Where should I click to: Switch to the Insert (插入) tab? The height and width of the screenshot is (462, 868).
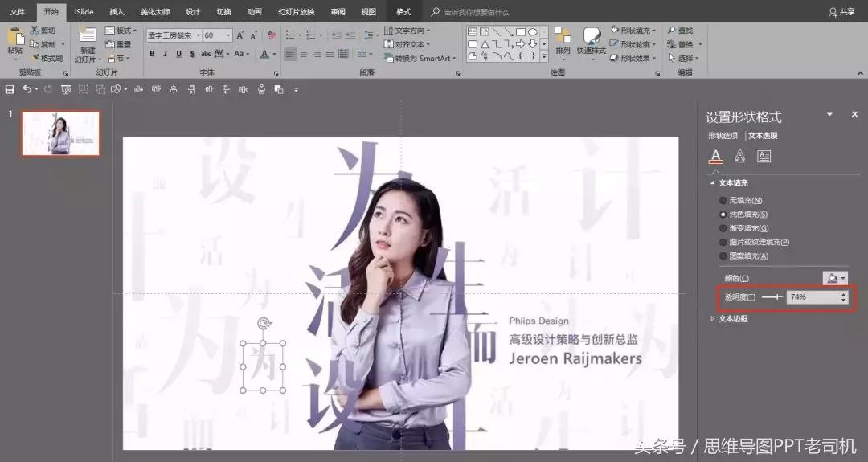click(117, 11)
